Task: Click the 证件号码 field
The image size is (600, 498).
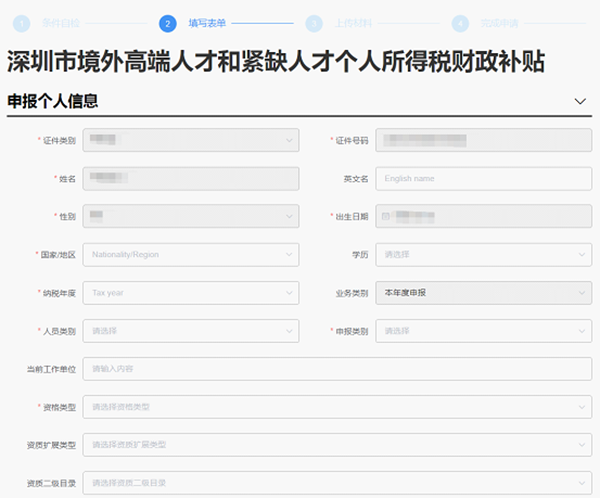Action: click(484, 140)
